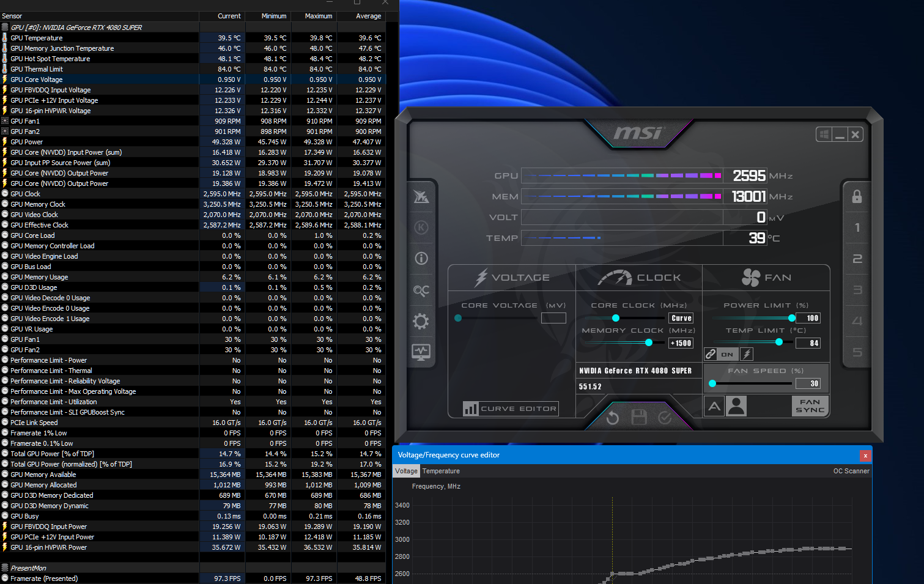Viewport: 924px width, 584px height.
Task: Click the Sensor column header in HWiNFO
Action: (100, 16)
